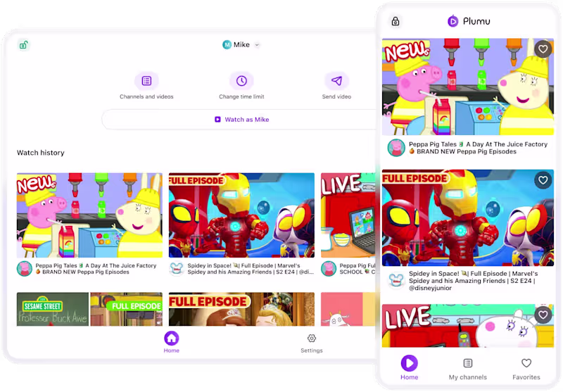The image size is (563, 392).
Task: Play Peppa Pig Juice Factory video on phone
Action: (x=468, y=87)
